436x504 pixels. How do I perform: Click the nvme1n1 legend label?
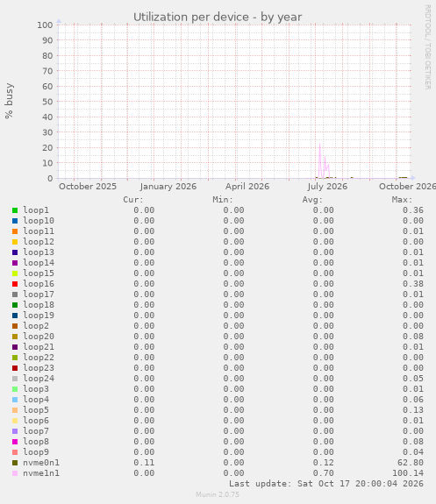pyautogui.click(x=41, y=473)
